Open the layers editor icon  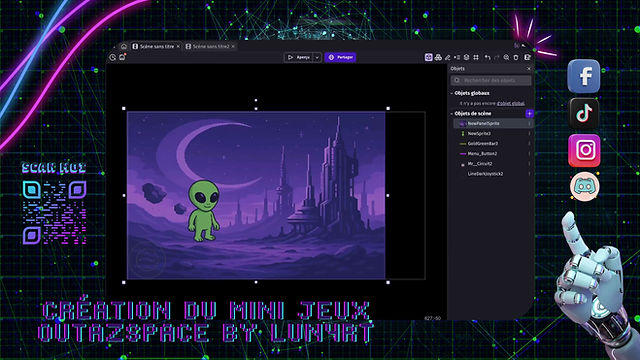pos(466,58)
